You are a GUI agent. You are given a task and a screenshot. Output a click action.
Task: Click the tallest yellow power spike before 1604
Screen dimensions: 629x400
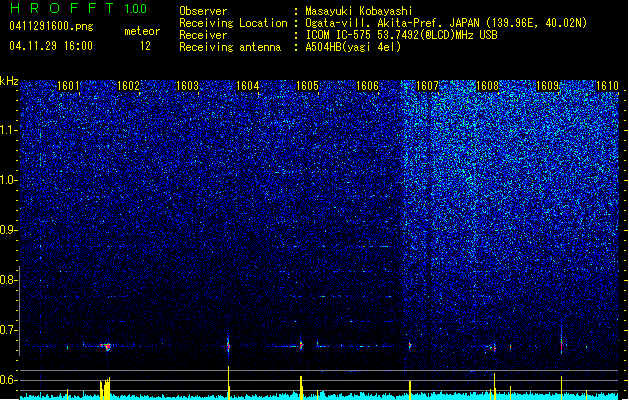pyautogui.click(x=229, y=382)
